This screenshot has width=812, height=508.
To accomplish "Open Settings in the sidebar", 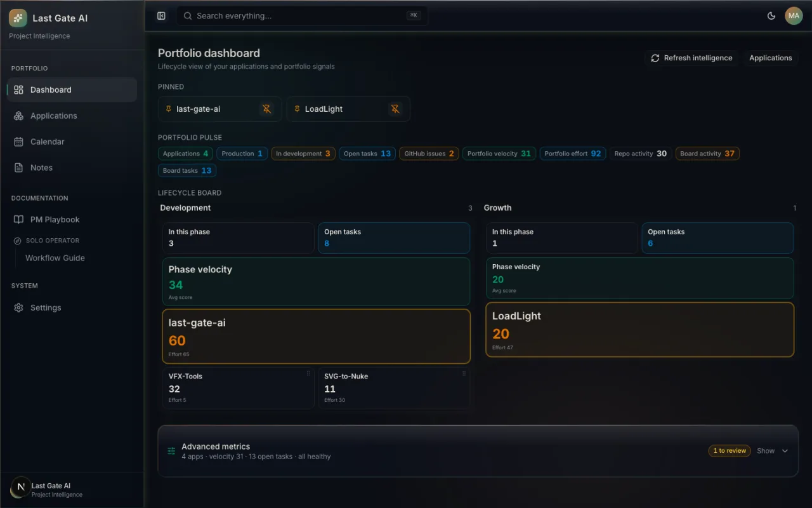I will point(72,307).
